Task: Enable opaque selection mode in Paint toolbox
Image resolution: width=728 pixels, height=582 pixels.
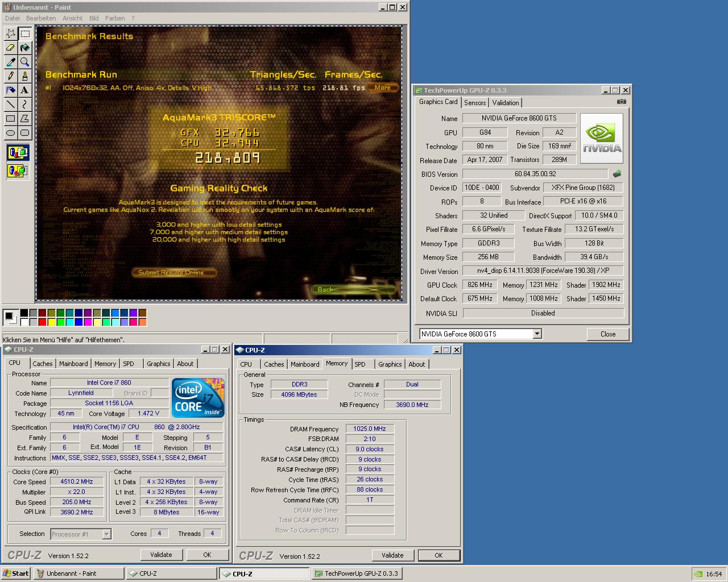Action: click(x=18, y=152)
